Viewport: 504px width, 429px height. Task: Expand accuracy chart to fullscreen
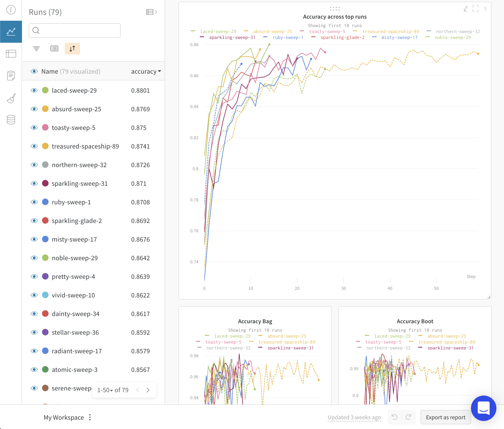[x=475, y=9]
